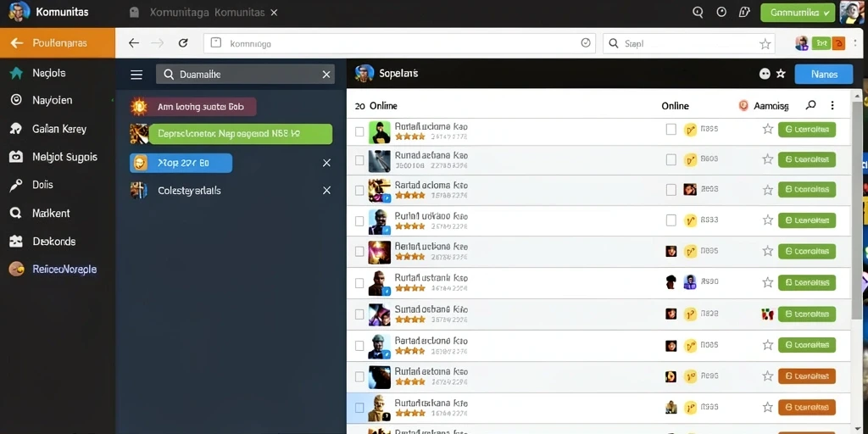Click the browser back arrow
The height and width of the screenshot is (434, 868).
coord(133,43)
